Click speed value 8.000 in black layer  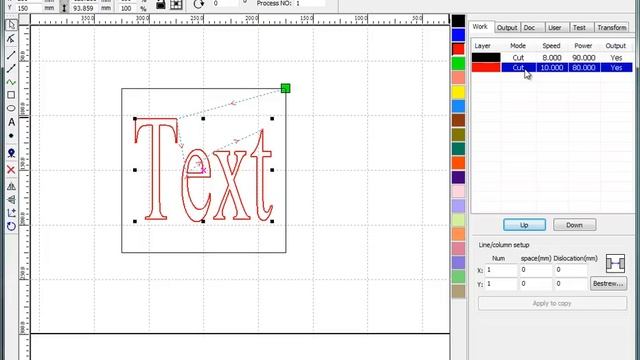click(551, 58)
